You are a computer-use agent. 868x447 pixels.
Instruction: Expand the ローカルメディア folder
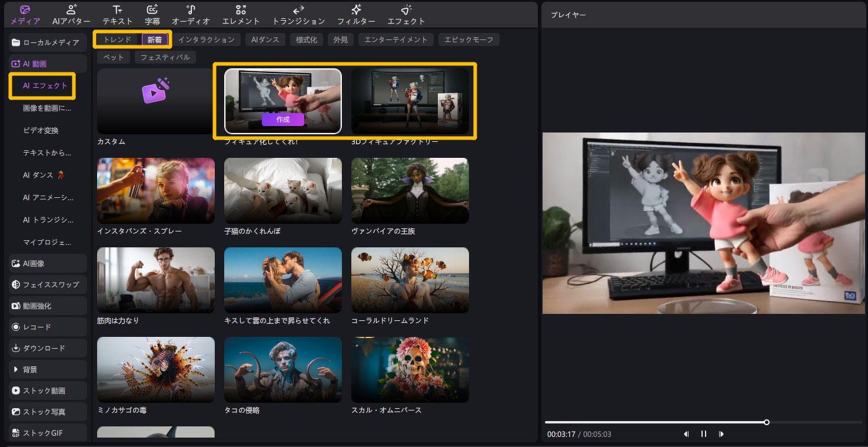48,42
